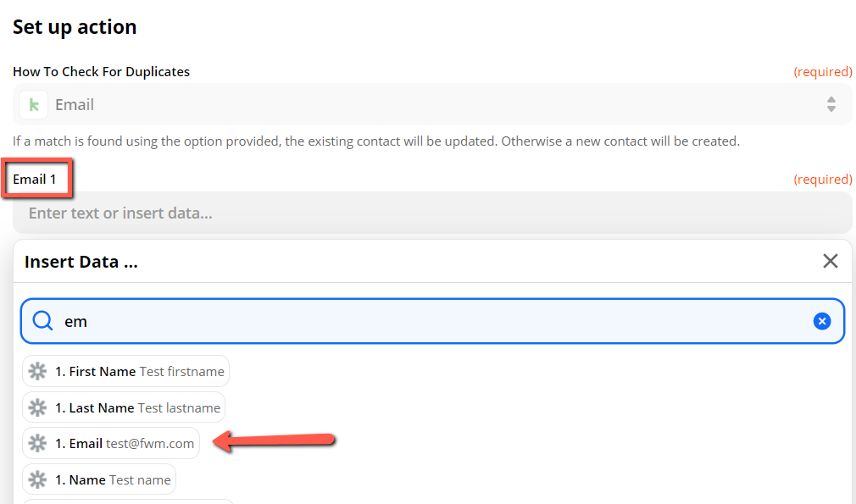The width and height of the screenshot is (856, 504).
Task: Choose the '1. Last Name Test lastname' item
Action: pyautogui.click(x=137, y=407)
